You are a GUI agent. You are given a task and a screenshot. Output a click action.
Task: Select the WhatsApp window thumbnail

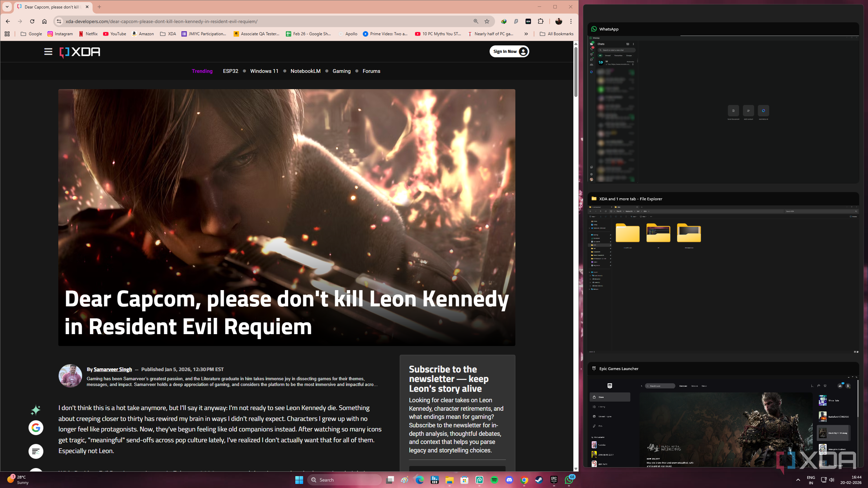tap(723, 103)
